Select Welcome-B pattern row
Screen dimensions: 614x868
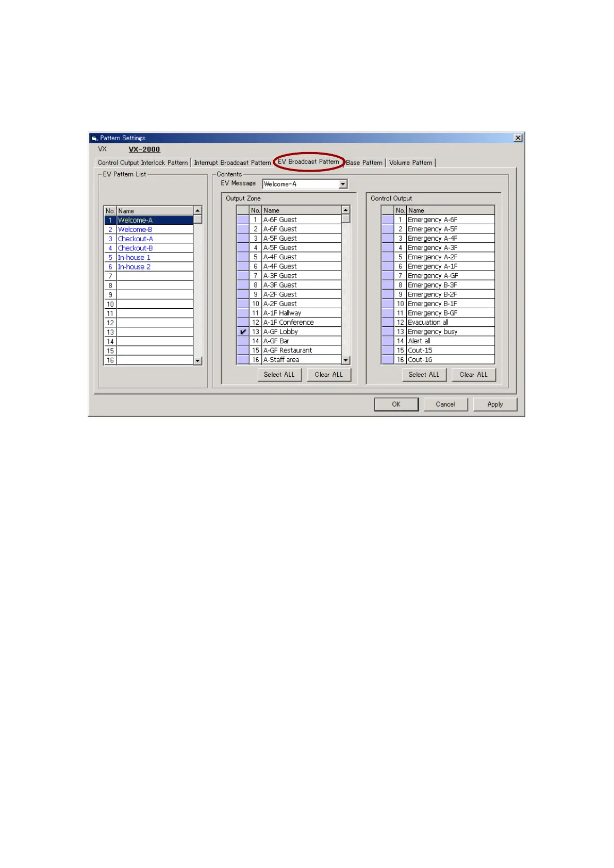pos(148,229)
